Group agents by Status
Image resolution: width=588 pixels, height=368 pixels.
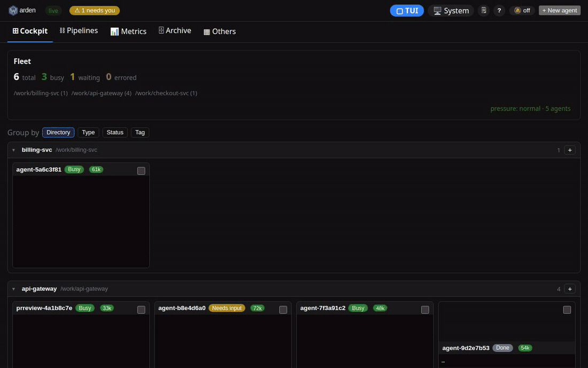(115, 133)
